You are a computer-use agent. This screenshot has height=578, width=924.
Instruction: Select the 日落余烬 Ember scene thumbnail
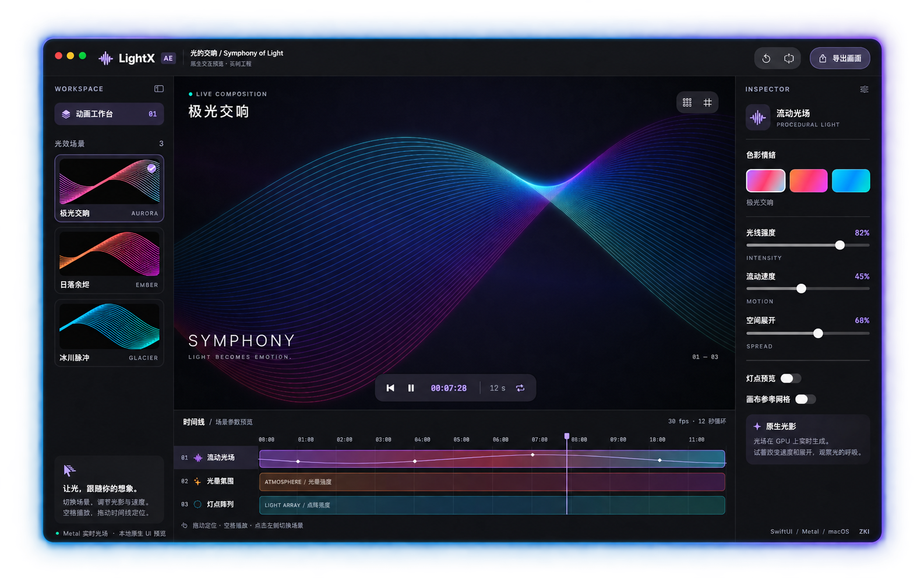(109, 260)
